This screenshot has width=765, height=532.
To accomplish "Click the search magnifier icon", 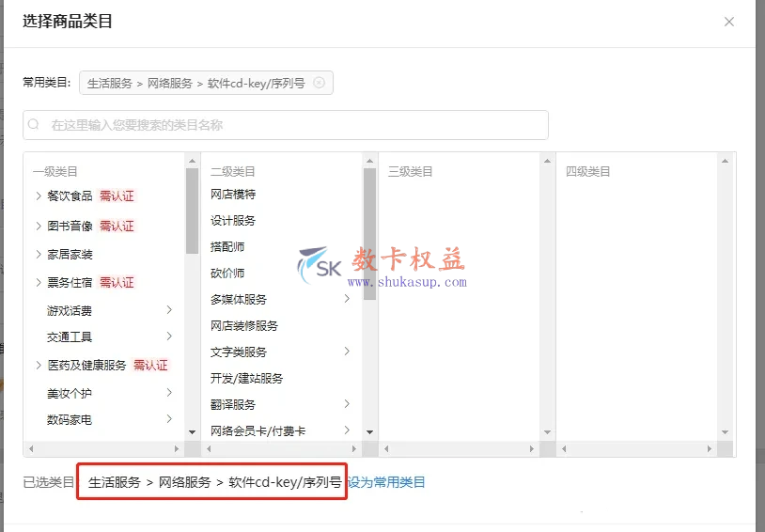I will coord(33,124).
